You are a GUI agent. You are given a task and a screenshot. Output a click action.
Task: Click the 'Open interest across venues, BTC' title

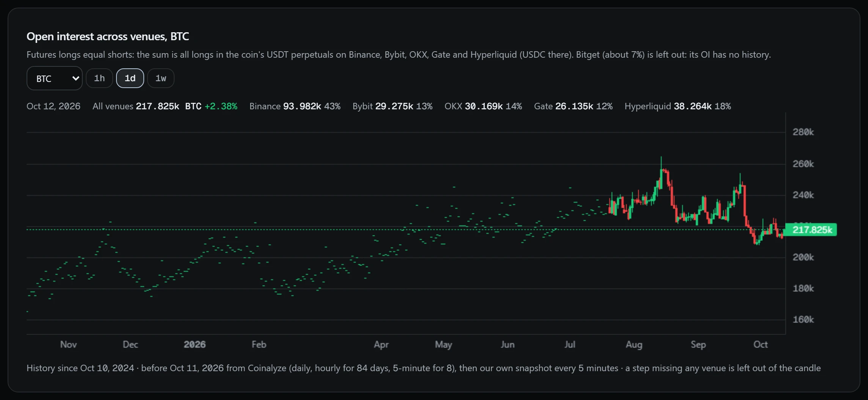(x=108, y=36)
